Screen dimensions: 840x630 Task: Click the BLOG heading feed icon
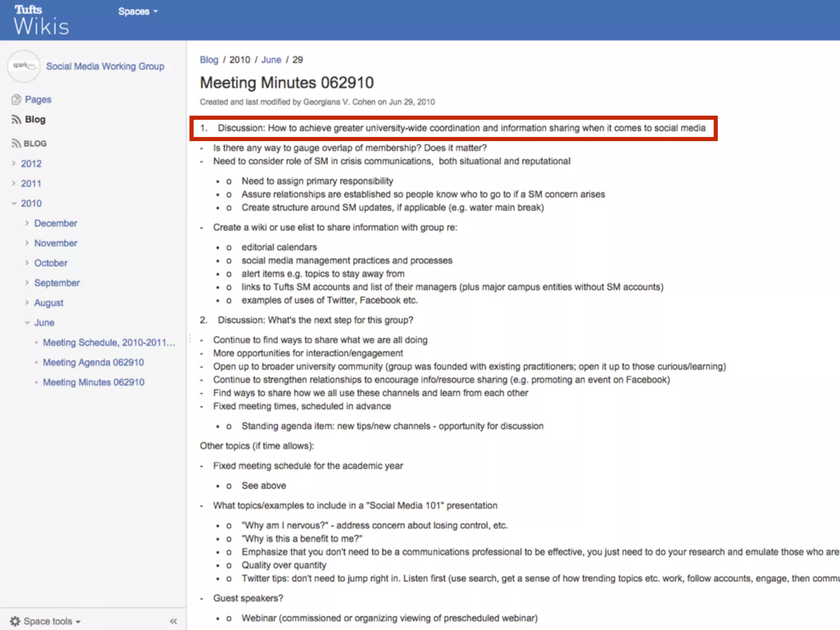click(16, 143)
